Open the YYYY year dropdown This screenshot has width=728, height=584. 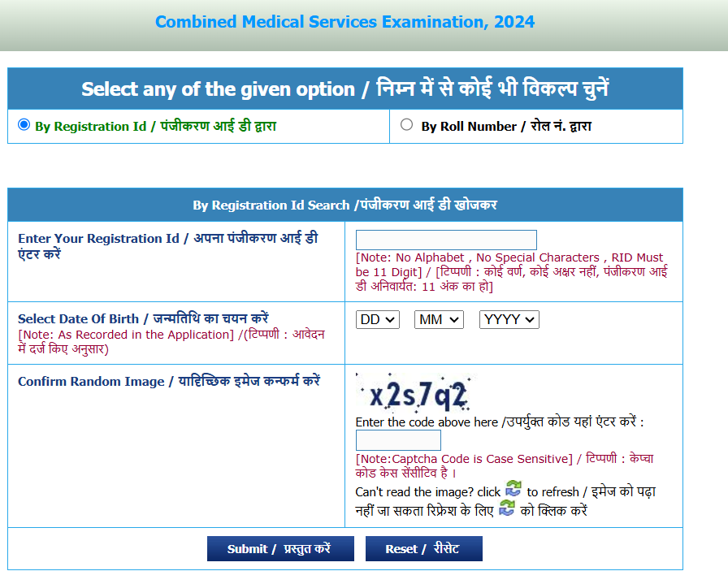pos(509,319)
